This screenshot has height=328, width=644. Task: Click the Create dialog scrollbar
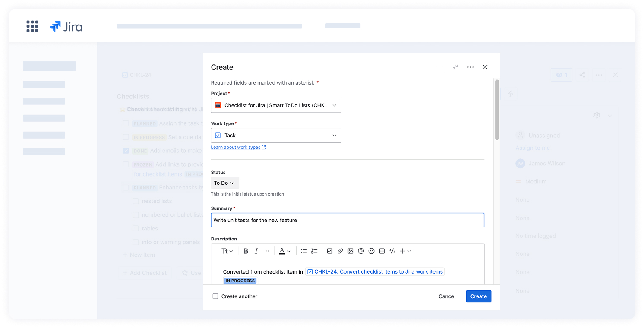tap(497, 110)
